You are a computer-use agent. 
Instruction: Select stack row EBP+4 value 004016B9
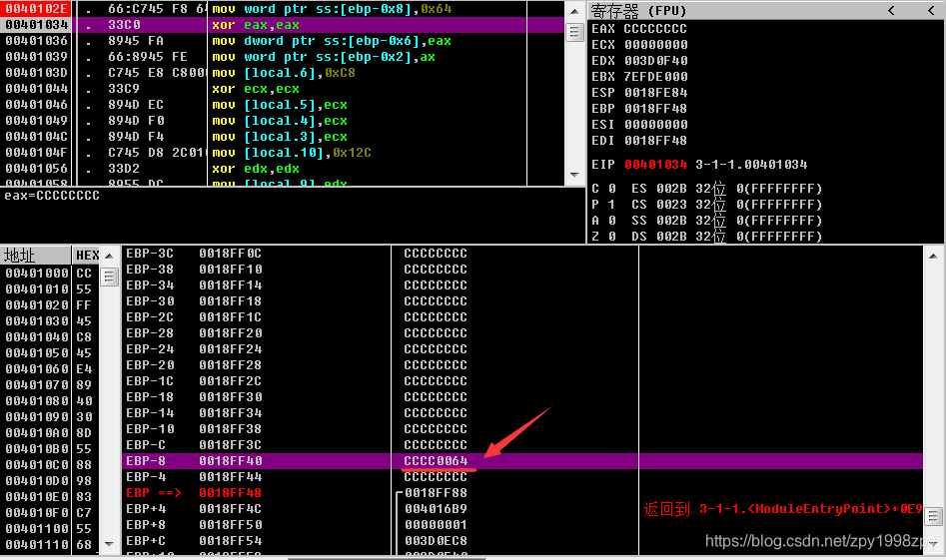click(x=522, y=509)
